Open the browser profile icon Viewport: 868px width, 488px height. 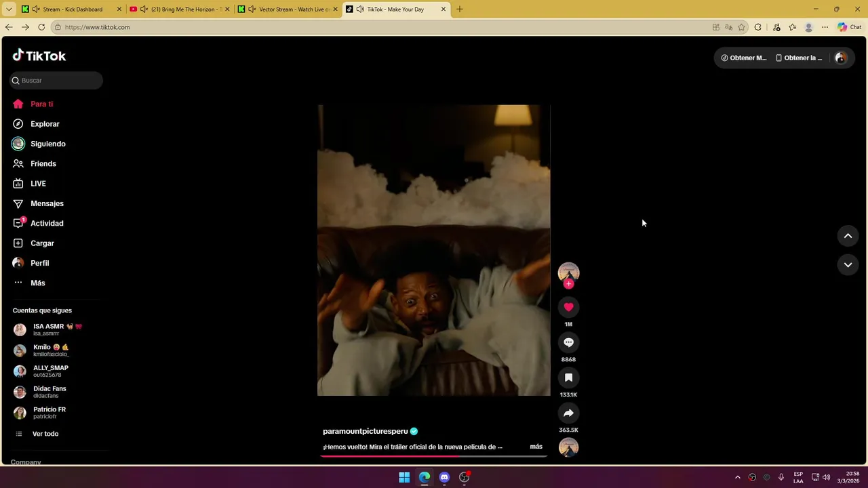click(x=808, y=27)
